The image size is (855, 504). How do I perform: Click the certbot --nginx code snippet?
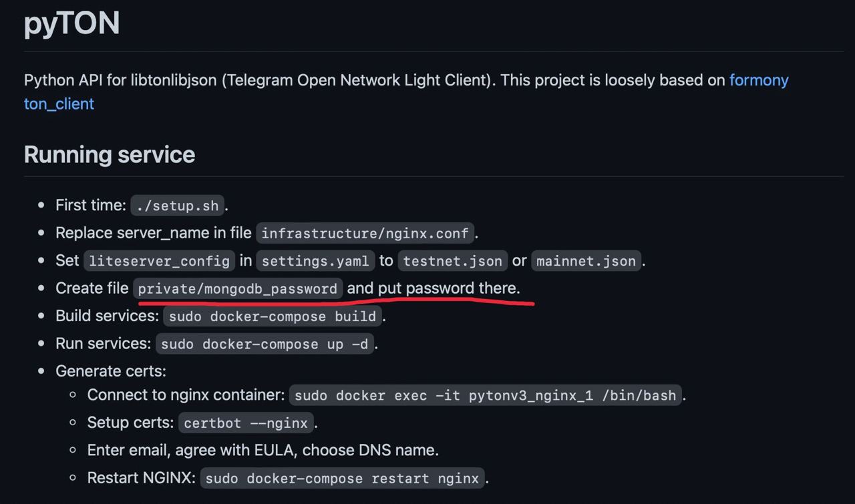pos(246,423)
